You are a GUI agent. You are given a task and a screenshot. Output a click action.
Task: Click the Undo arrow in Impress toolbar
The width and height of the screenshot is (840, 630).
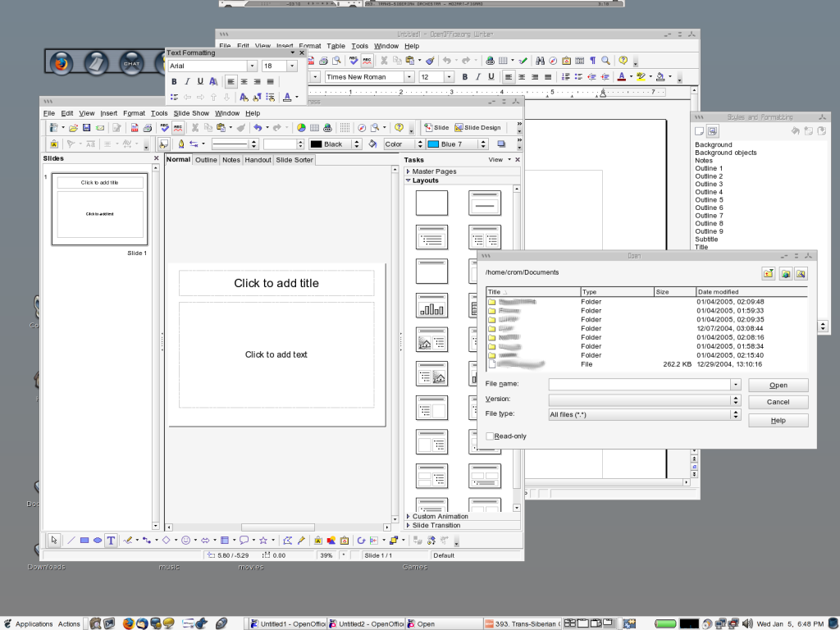point(258,127)
